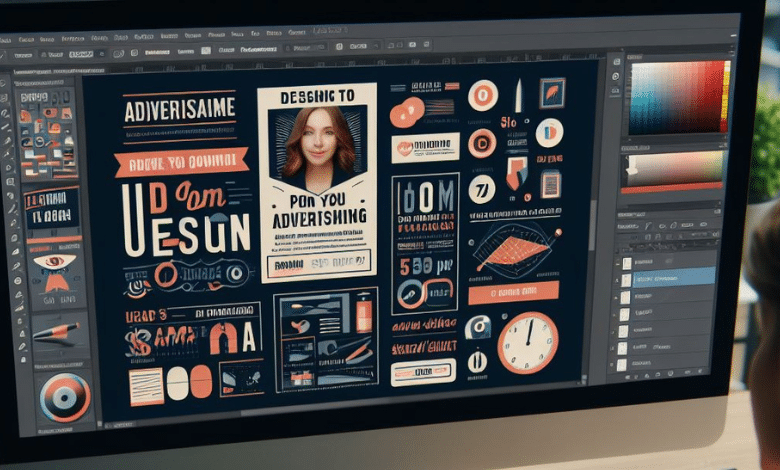Open the dark text preview thumbnail in left panel

pos(52,208)
